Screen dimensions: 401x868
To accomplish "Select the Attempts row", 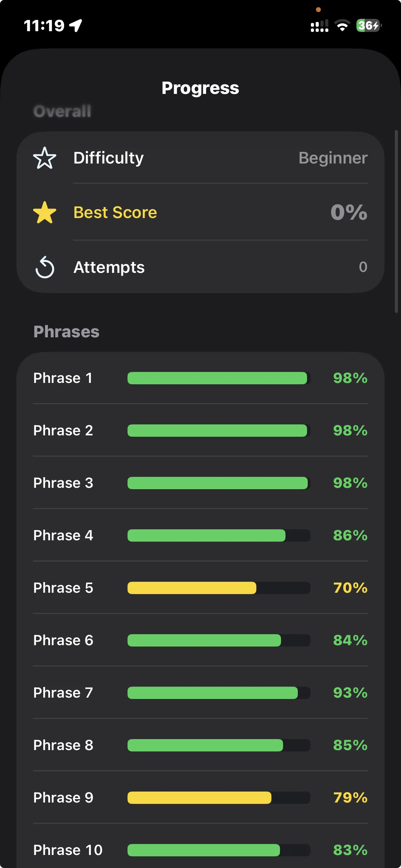I will 200,267.
